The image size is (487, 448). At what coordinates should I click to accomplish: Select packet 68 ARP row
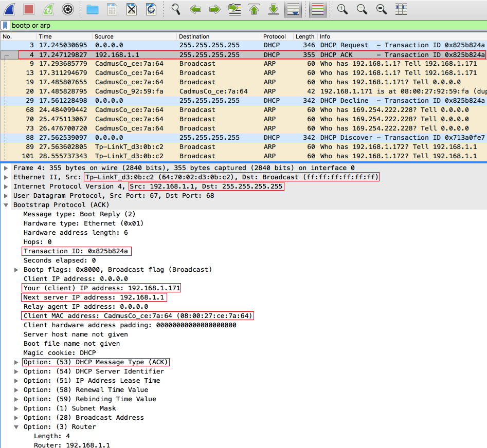tap(244, 110)
